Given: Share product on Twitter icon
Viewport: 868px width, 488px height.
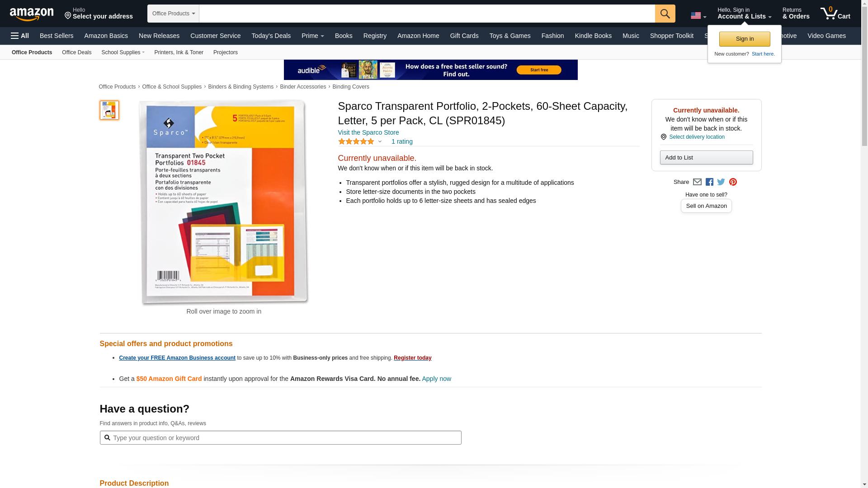Looking at the screenshot, I should (x=721, y=182).
